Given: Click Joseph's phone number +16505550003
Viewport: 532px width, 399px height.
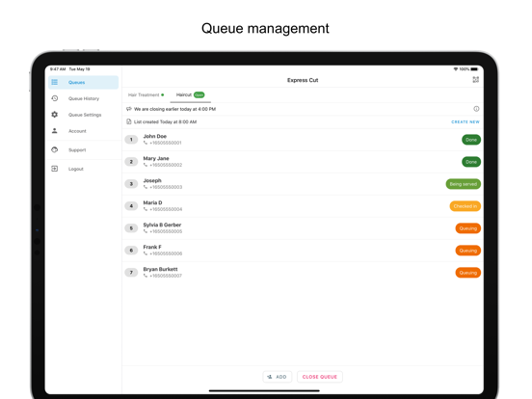Looking at the screenshot, I should coord(166,187).
